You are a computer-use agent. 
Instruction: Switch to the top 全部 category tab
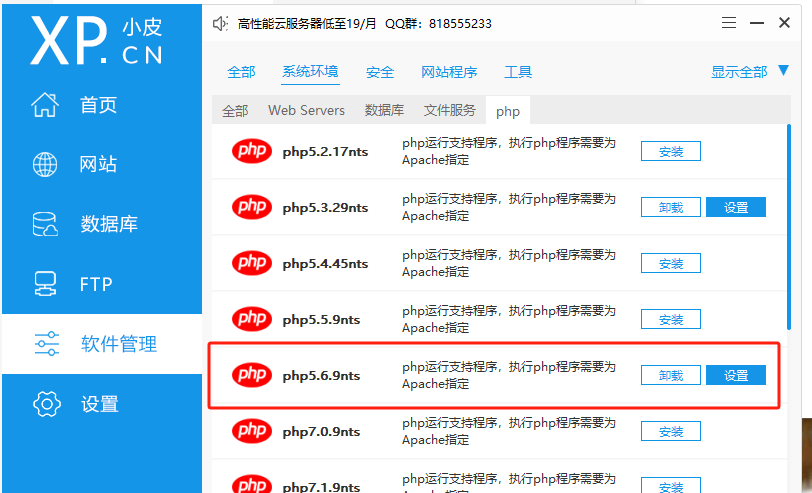point(241,72)
